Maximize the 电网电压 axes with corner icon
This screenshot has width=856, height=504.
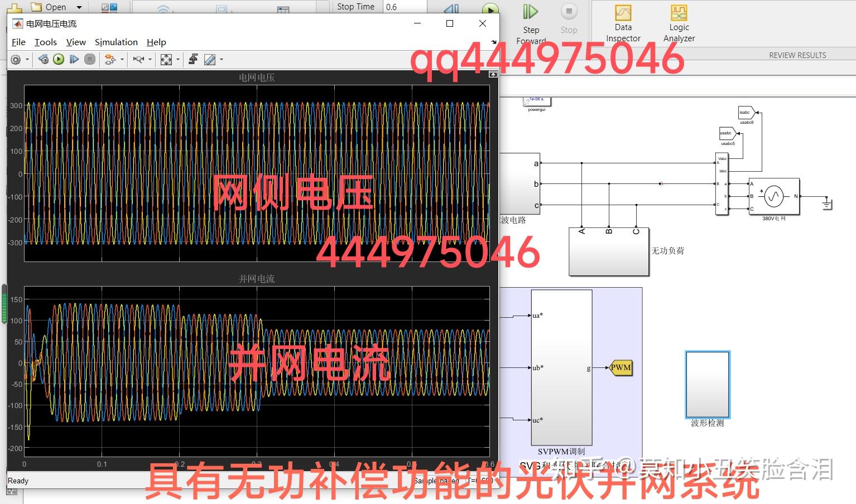[x=493, y=74]
